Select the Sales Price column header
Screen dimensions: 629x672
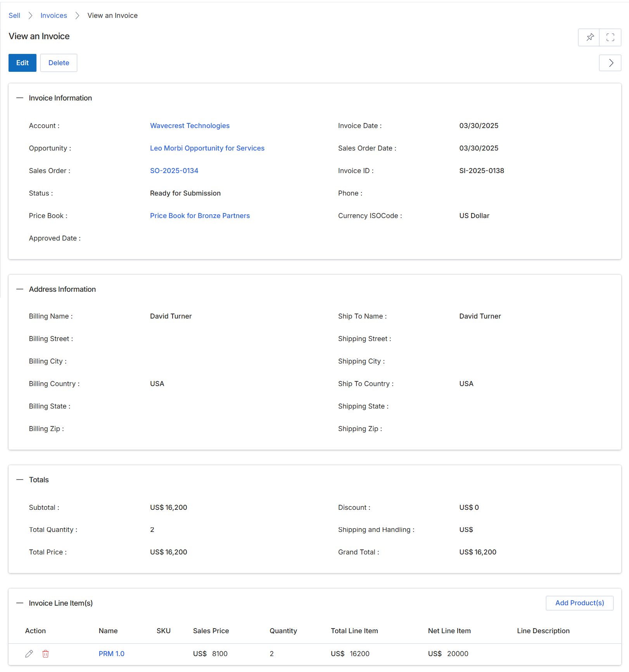tap(211, 631)
